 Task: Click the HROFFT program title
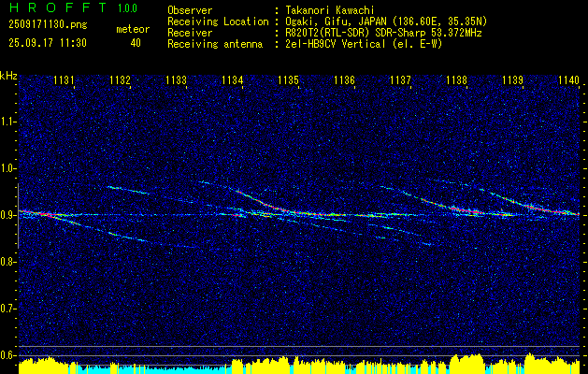57,7
